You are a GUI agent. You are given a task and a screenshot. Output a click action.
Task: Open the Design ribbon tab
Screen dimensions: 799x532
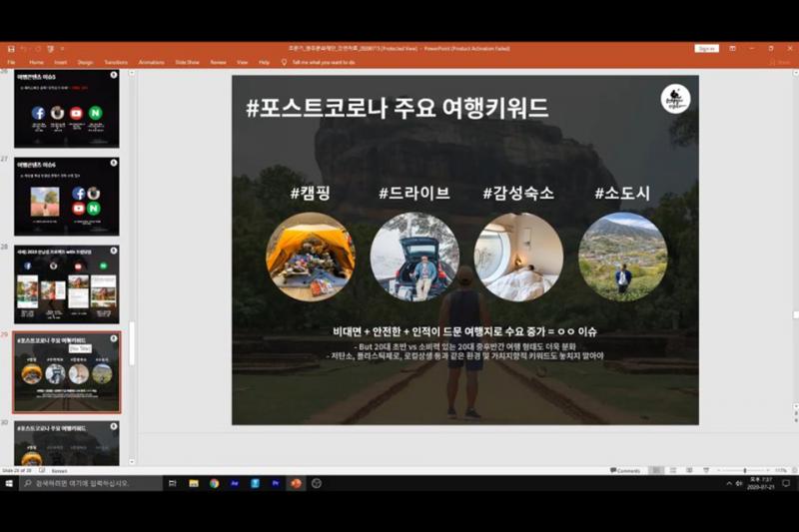(85, 62)
